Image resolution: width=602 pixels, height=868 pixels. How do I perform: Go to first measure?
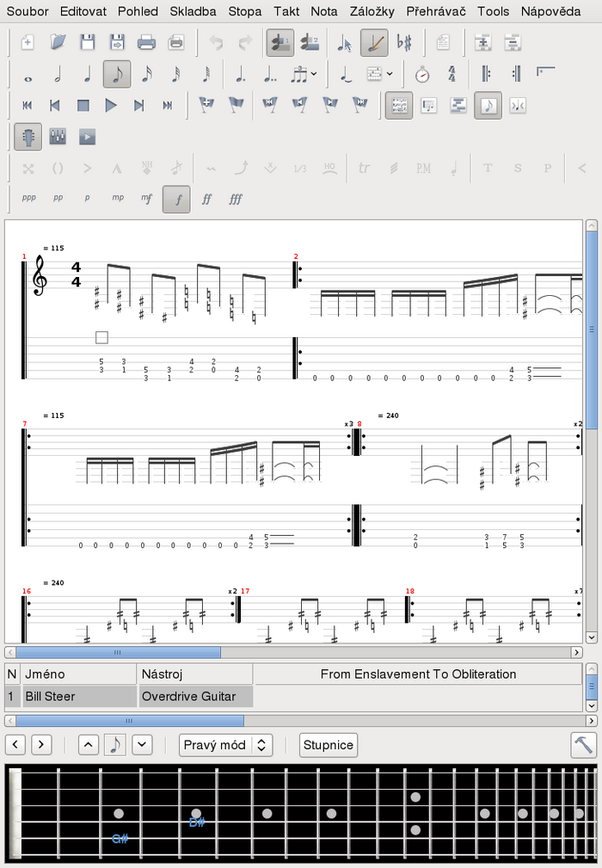pos(27,105)
